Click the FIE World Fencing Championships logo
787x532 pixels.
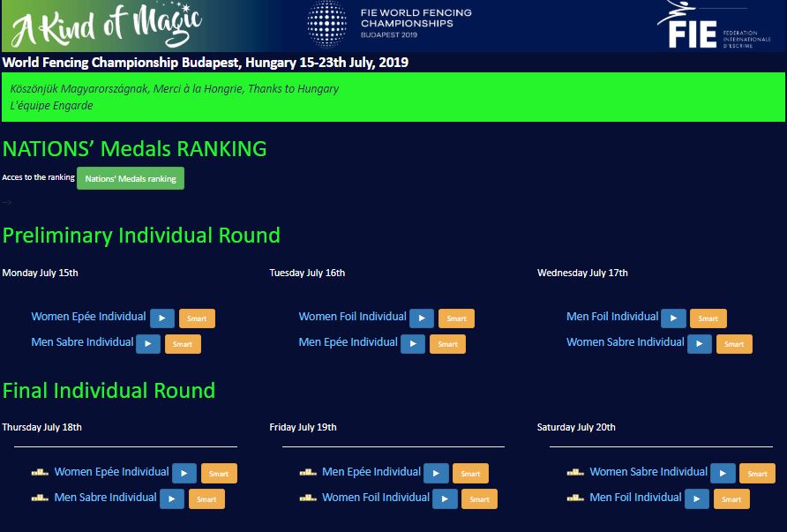389,23
